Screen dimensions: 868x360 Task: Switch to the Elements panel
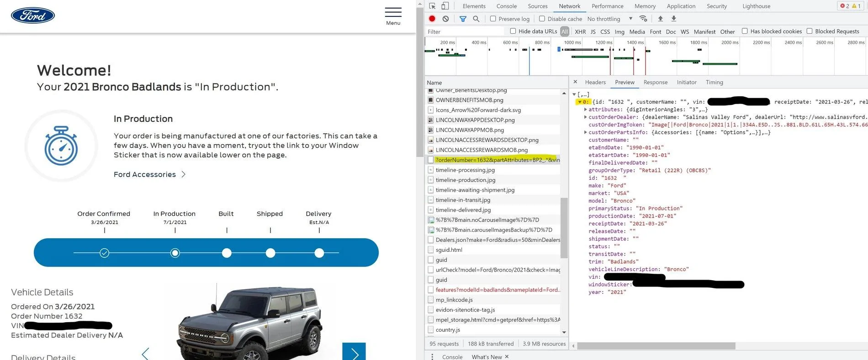[474, 6]
